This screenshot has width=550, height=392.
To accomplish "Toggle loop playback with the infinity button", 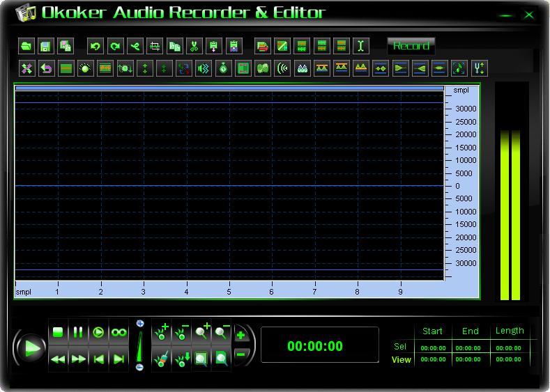I will click(119, 332).
